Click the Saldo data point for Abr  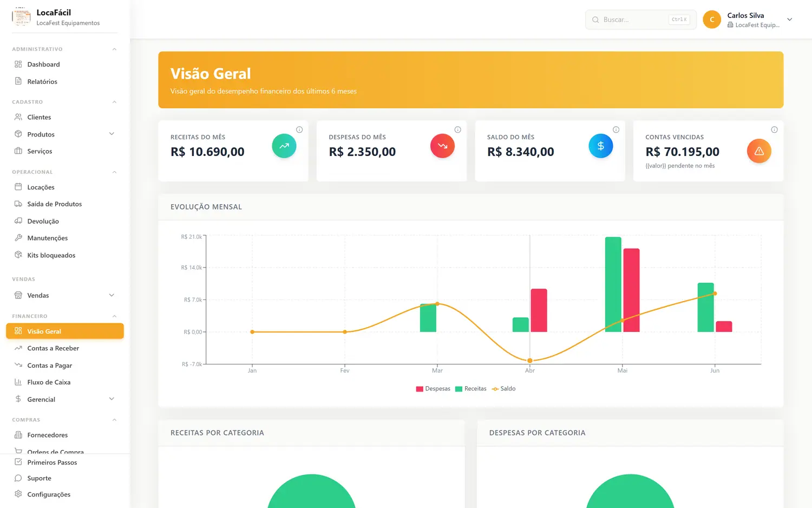530,360
